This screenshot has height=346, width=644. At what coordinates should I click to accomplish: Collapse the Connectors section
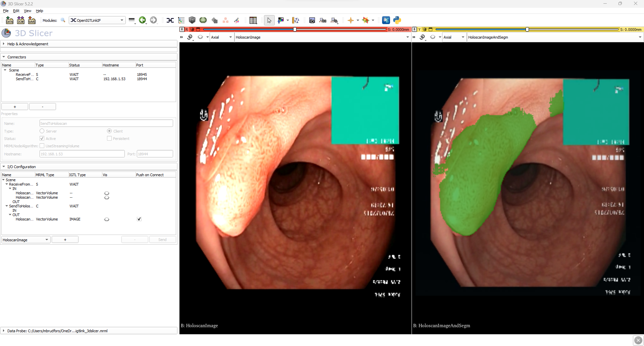point(89,57)
